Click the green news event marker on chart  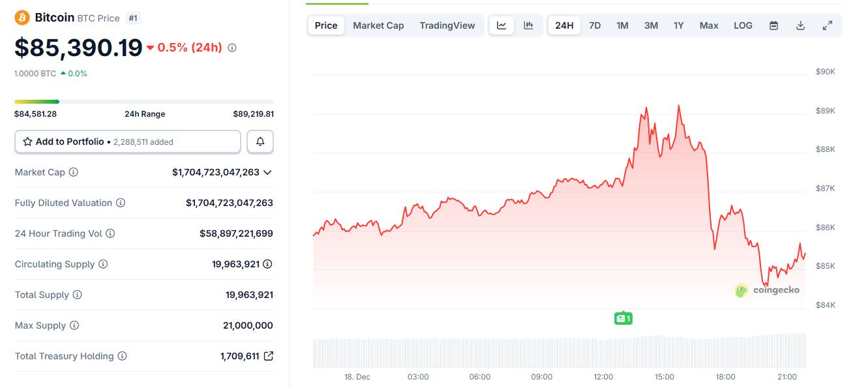(623, 318)
